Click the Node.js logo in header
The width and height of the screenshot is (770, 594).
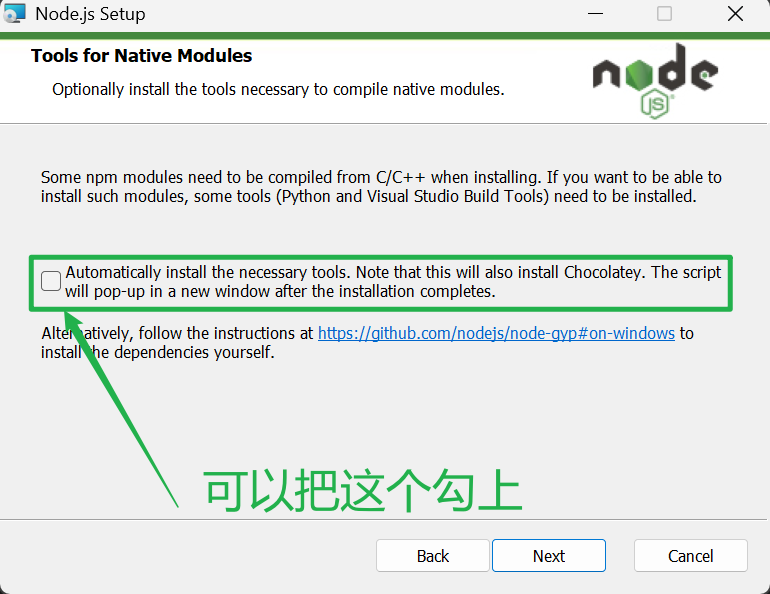click(x=655, y=81)
